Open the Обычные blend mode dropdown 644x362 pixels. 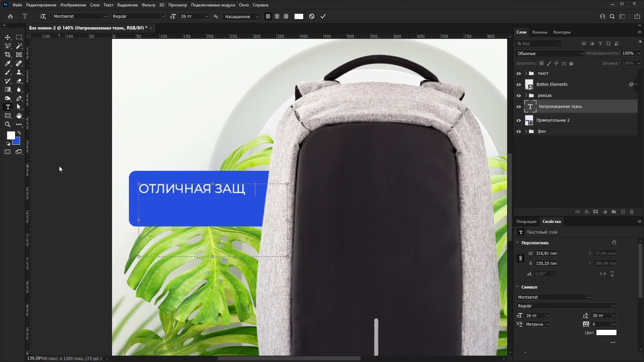(x=549, y=54)
